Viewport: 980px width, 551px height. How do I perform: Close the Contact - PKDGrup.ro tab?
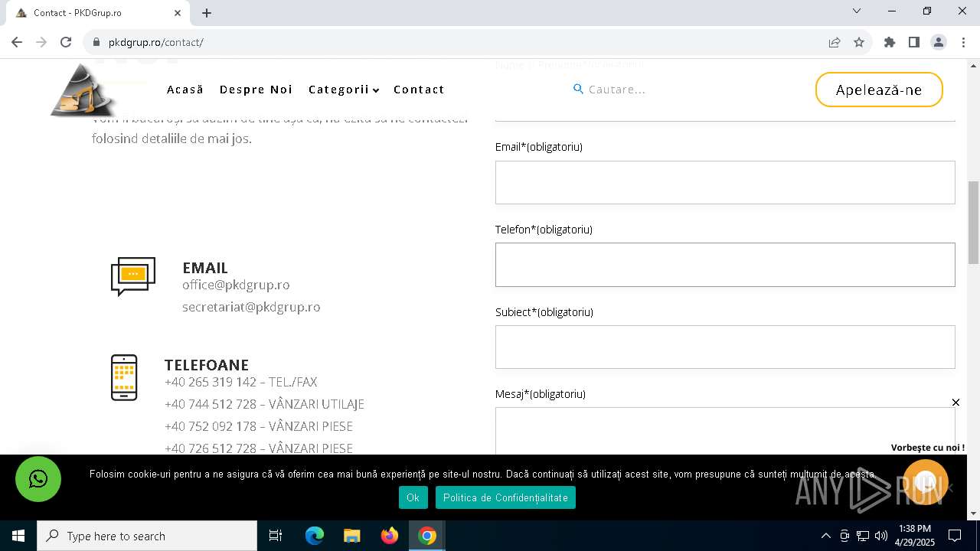tap(178, 13)
